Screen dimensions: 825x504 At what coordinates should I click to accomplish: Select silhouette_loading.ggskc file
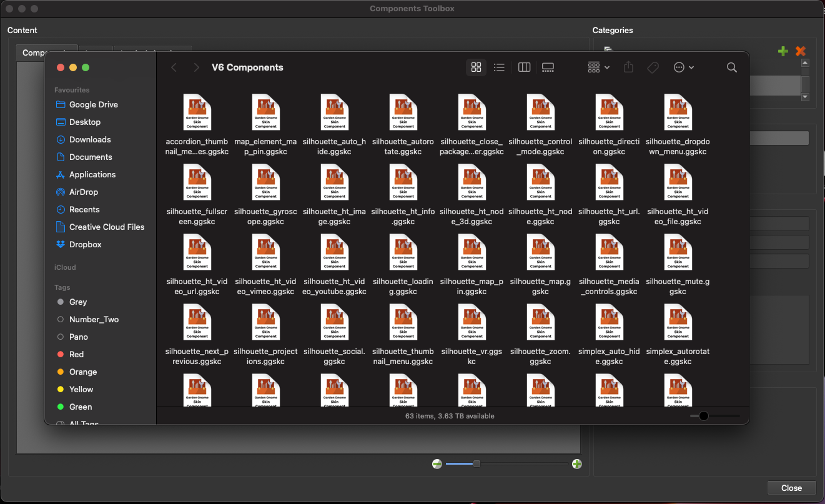pyautogui.click(x=403, y=265)
